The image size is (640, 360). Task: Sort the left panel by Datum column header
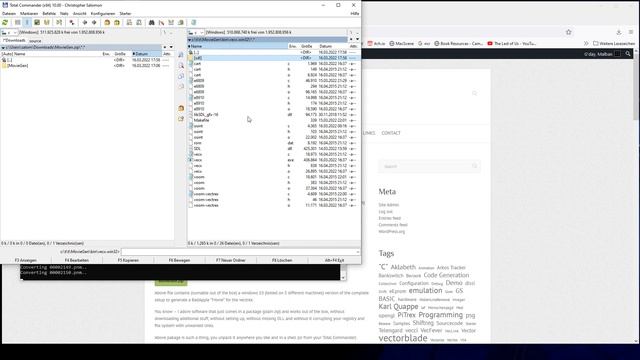146,54
